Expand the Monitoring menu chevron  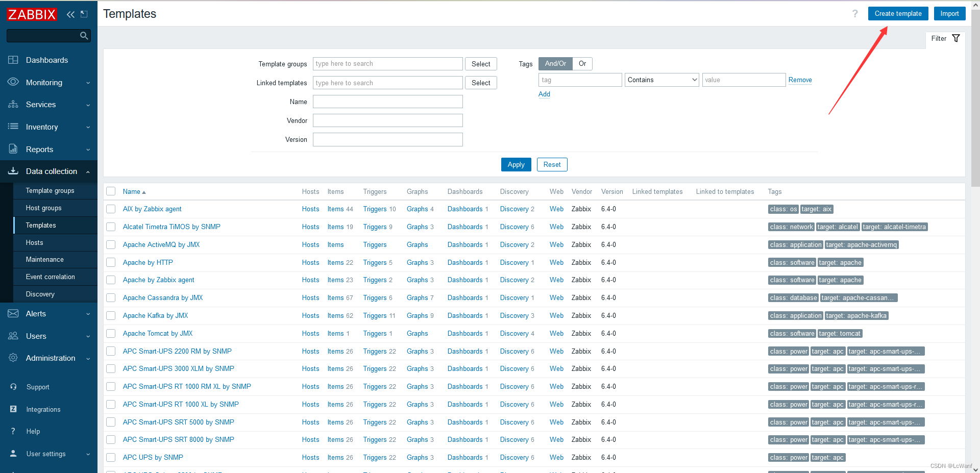tap(88, 83)
